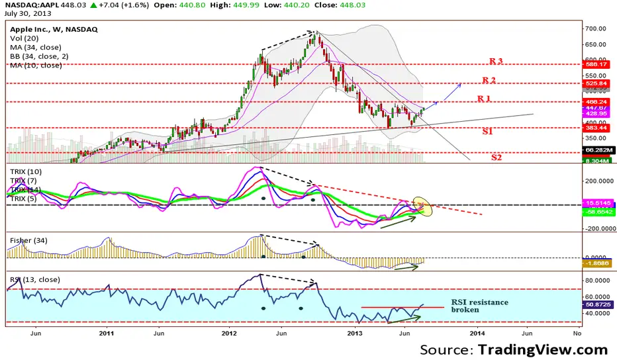Click the 60.0000 RSI axis label
The image size is (617, 364).
tap(598, 297)
